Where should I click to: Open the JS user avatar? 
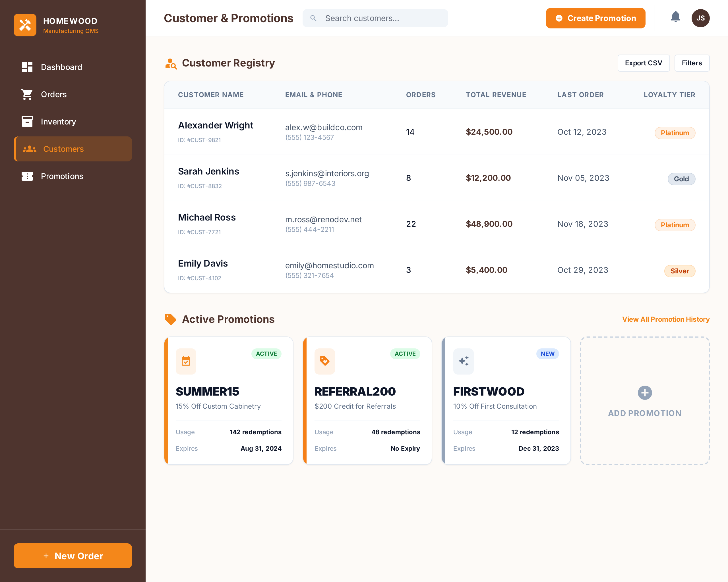pos(700,18)
